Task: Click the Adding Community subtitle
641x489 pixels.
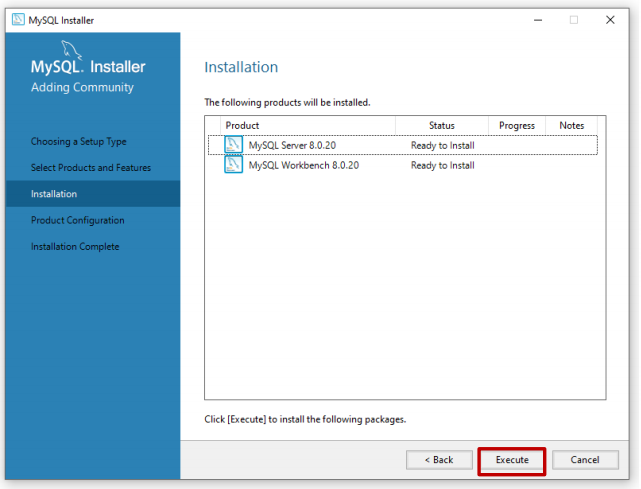Action: pos(82,87)
